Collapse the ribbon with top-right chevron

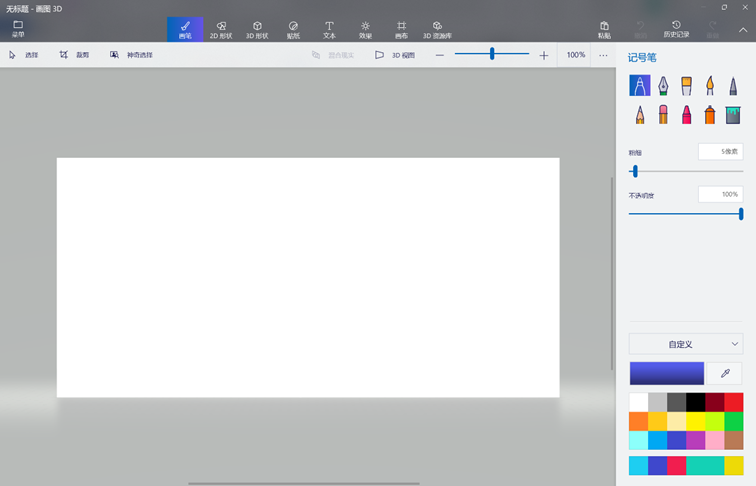pos(743,29)
